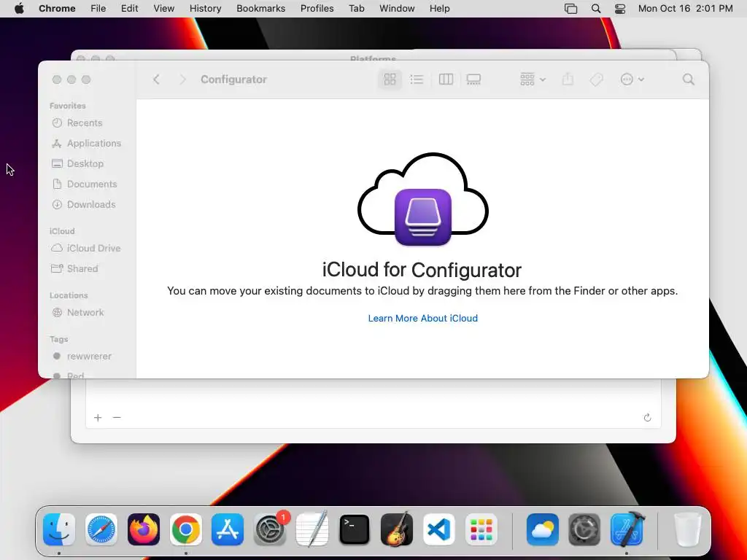Click the refresh icon in Platforms window

647,418
